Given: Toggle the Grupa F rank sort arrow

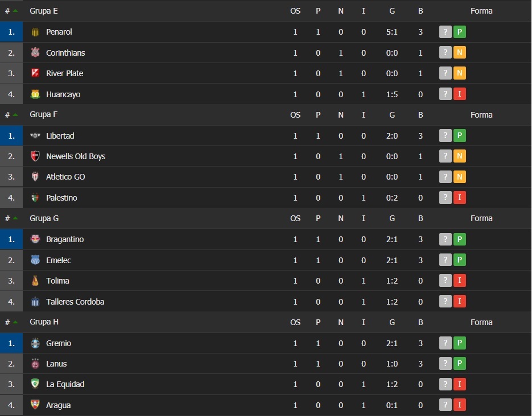Looking at the screenshot, I should click(x=15, y=115).
